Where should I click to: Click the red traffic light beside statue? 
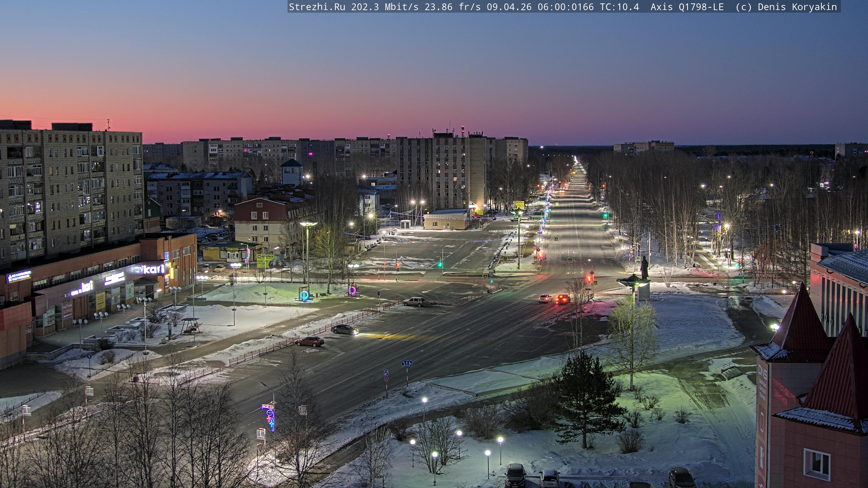[589, 278]
